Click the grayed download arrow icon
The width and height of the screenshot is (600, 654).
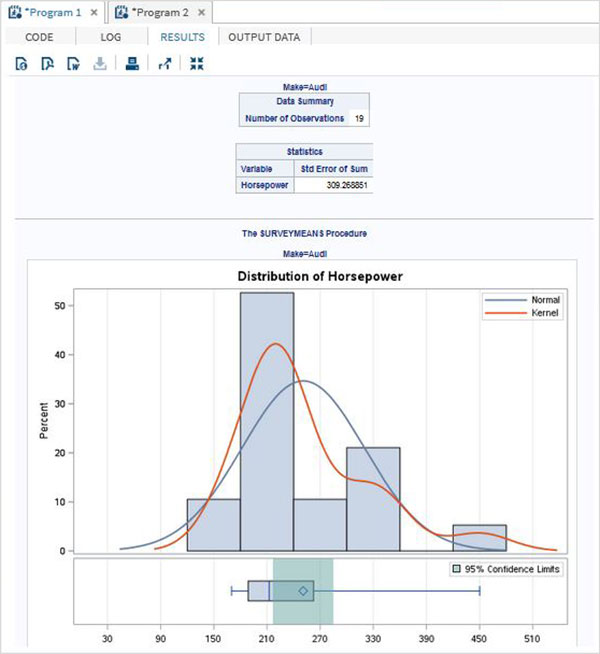100,64
